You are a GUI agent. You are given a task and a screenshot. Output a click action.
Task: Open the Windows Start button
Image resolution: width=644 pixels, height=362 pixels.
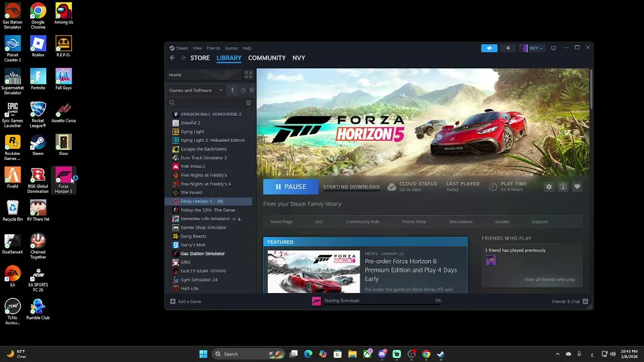coord(203,354)
